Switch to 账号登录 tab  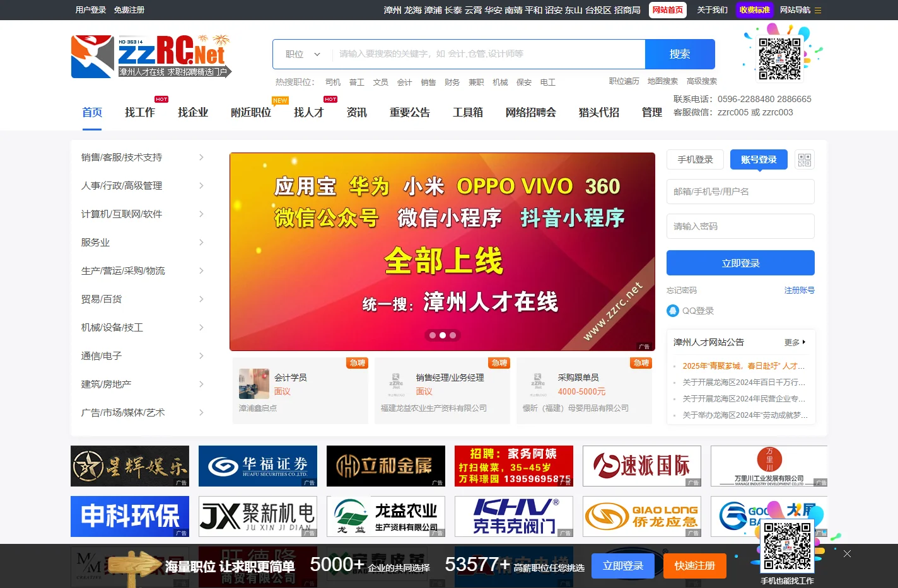click(x=759, y=159)
